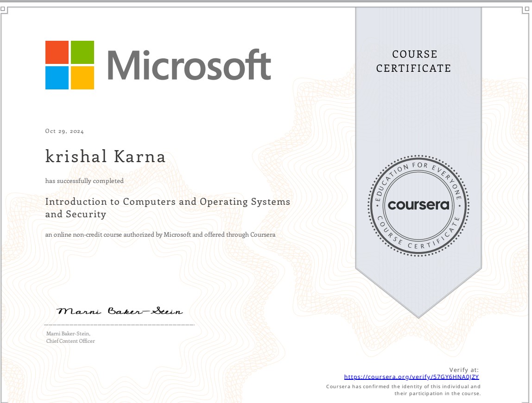
Task: Click the recipient name 'krishal Karna'
Action: coord(105,157)
